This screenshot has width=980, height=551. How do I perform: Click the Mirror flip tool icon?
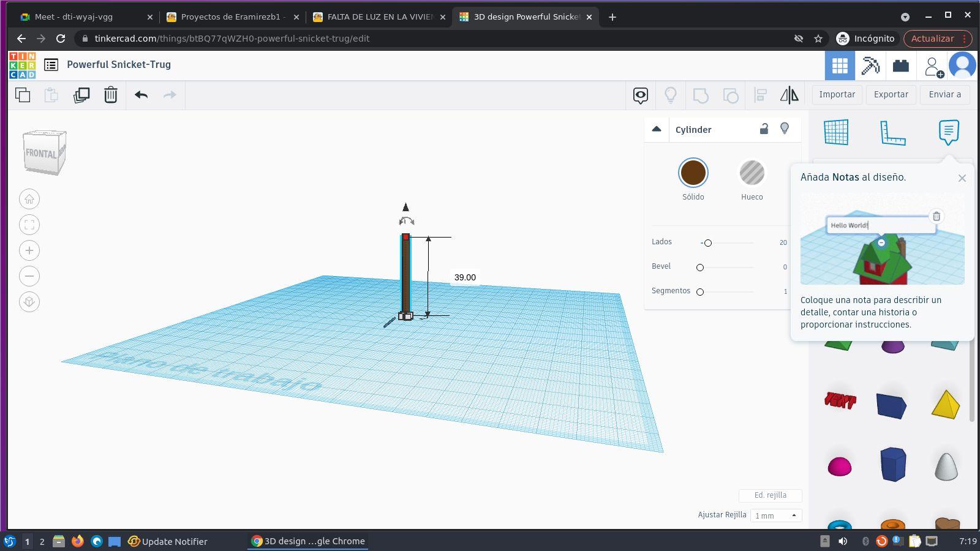pyautogui.click(x=790, y=95)
